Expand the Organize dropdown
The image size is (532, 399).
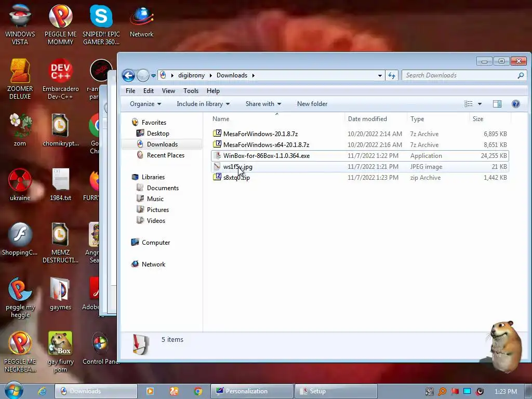145,104
